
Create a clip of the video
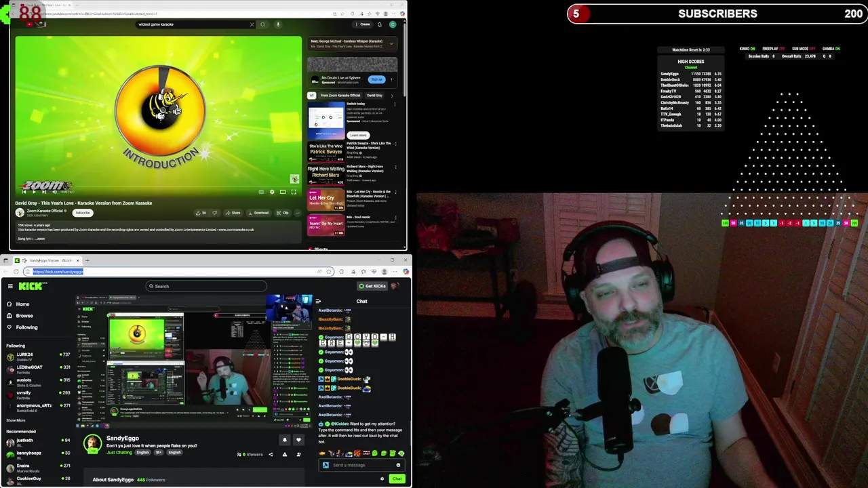(283, 213)
